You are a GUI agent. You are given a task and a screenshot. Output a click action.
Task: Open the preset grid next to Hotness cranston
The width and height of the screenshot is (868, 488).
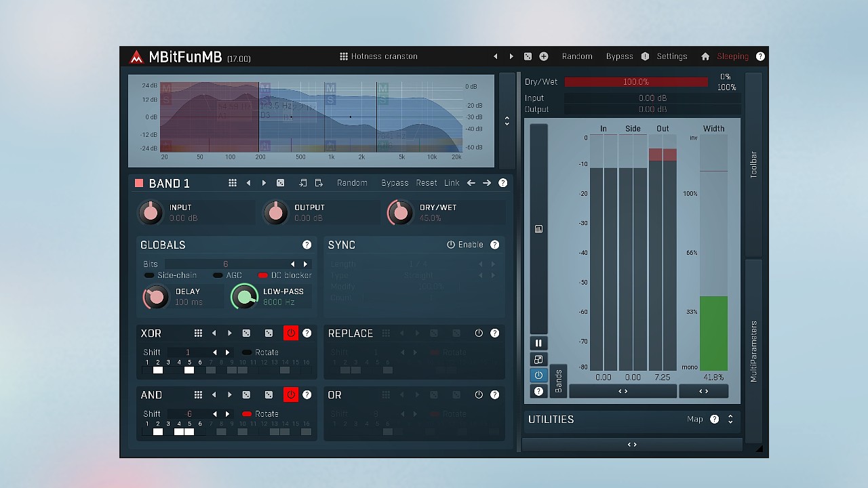tap(344, 56)
